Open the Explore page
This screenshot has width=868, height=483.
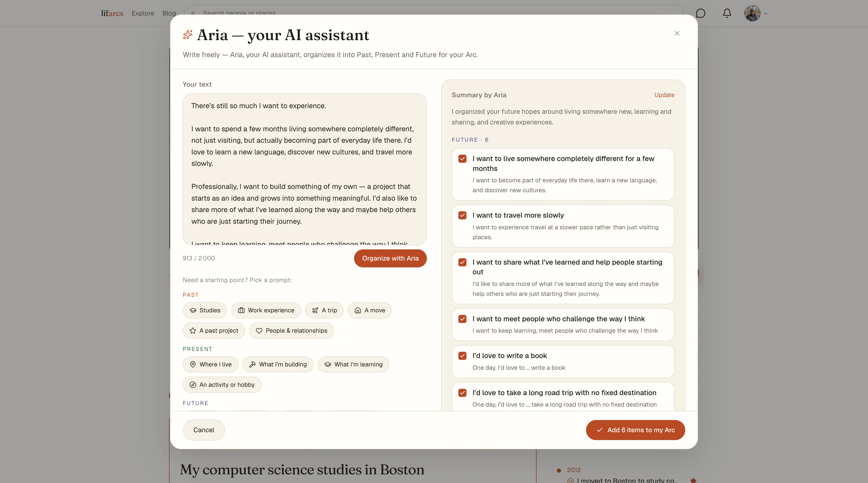143,13
